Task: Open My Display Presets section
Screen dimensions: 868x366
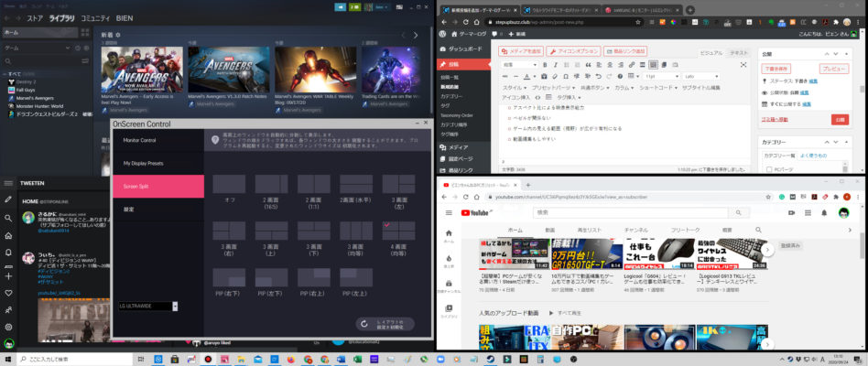Action: coord(158,164)
